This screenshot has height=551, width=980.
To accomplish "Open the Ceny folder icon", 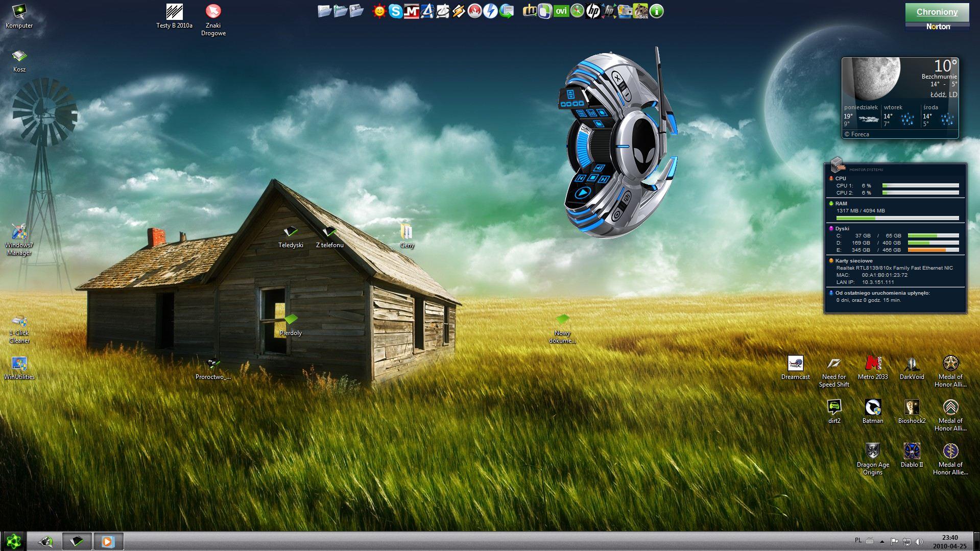I will (x=407, y=236).
